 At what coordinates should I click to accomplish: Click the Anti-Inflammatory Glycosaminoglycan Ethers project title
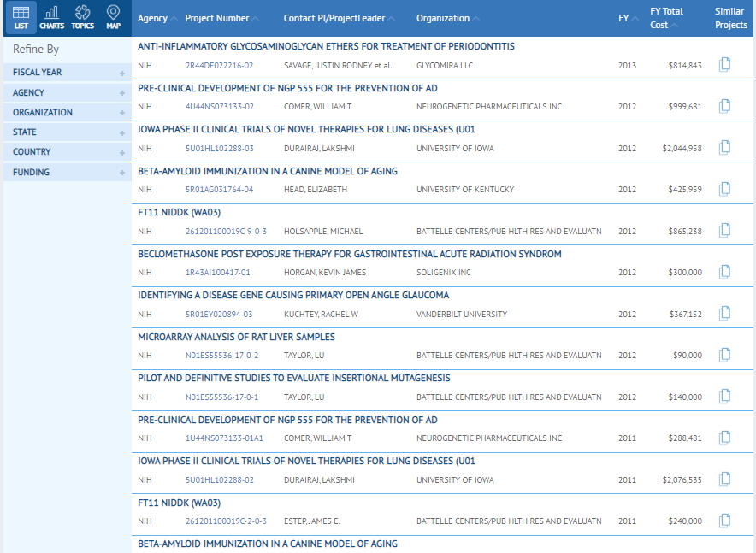click(326, 46)
